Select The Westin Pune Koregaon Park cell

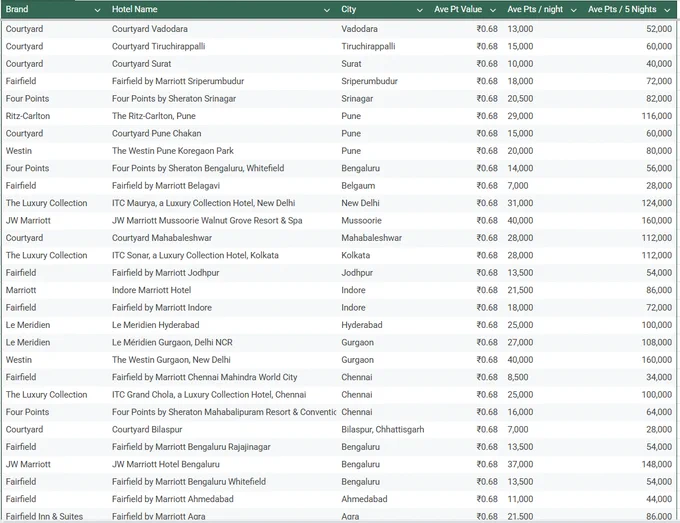pyautogui.click(x=173, y=150)
